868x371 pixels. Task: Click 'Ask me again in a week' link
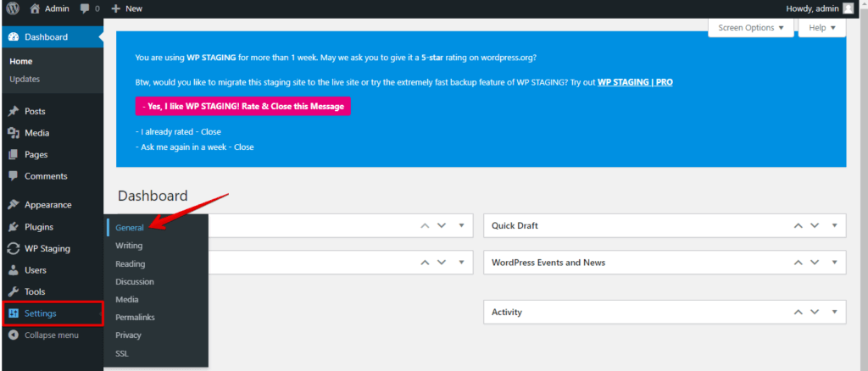click(x=194, y=147)
